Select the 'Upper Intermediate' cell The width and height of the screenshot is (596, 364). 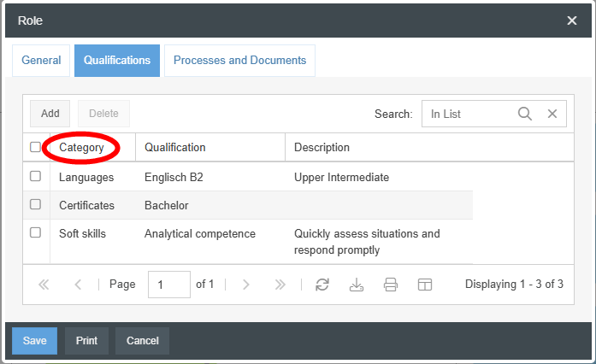click(341, 178)
